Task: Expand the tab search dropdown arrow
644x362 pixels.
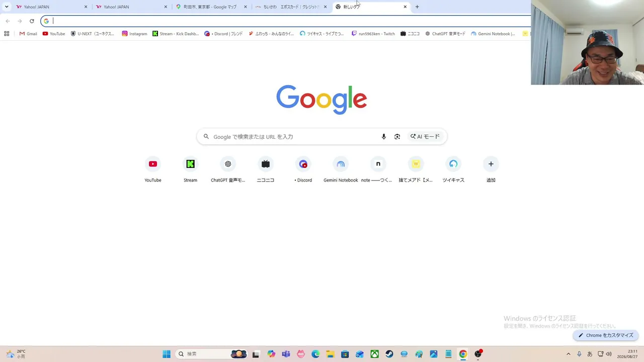Action: point(7,7)
